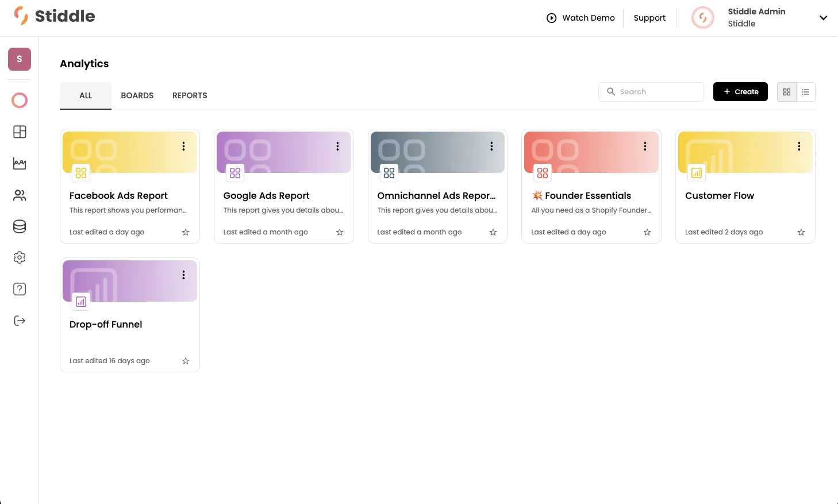Click the Omnichannel Ads gray thumbnail banner

(437, 152)
